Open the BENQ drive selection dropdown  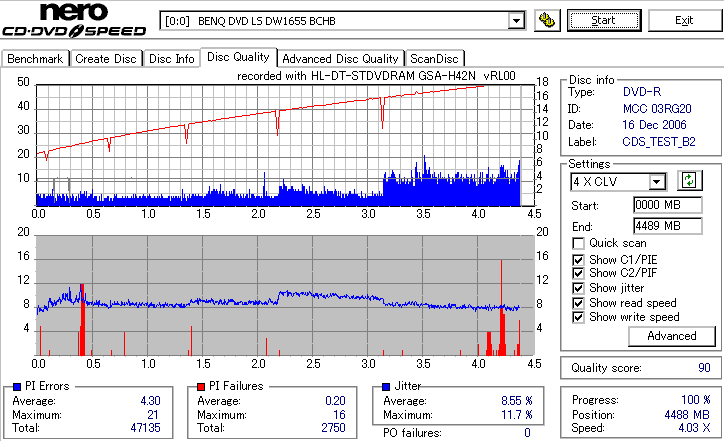click(x=516, y=21)
